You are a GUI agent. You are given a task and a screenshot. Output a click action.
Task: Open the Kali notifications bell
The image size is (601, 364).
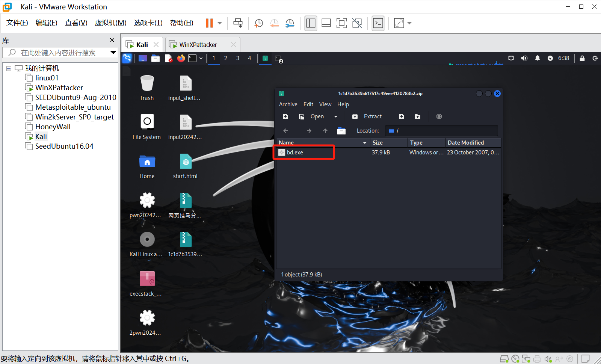click(538, 58)
